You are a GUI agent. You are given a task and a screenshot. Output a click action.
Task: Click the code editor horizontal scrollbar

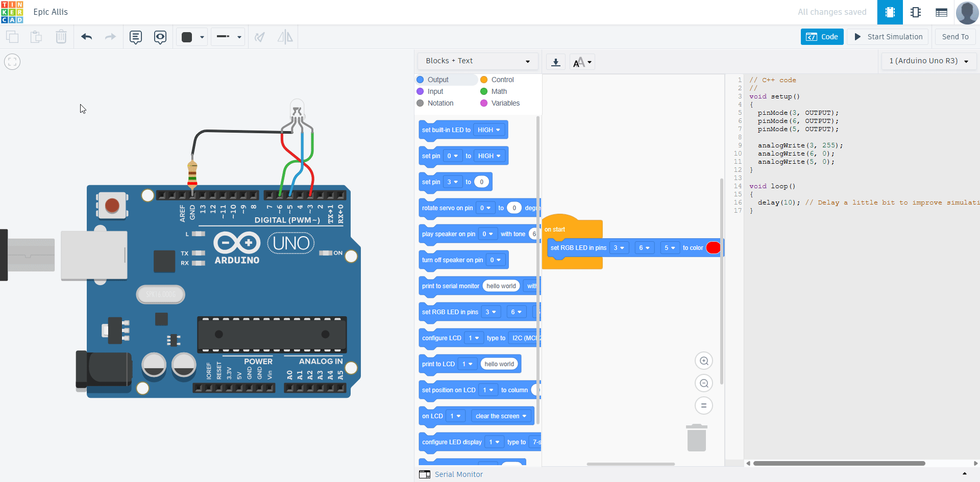click(839, 463)
